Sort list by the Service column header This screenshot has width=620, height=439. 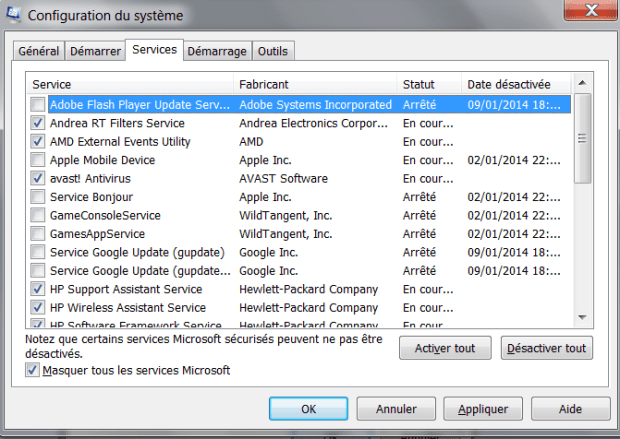coord(130,84)
